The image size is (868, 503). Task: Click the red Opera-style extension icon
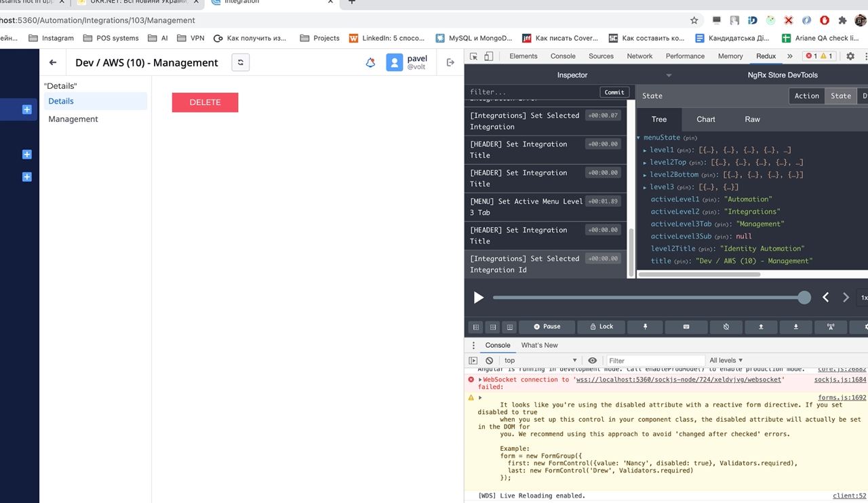click(x=825, y=20)
